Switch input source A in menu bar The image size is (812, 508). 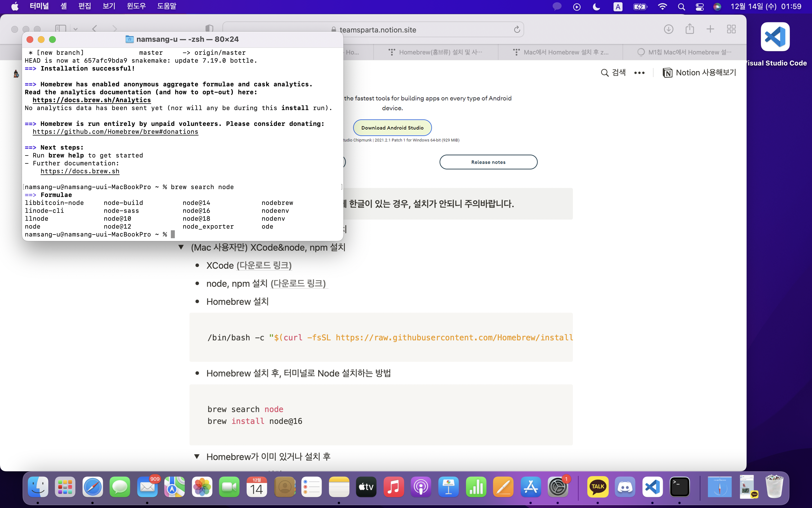coord(618,7)
